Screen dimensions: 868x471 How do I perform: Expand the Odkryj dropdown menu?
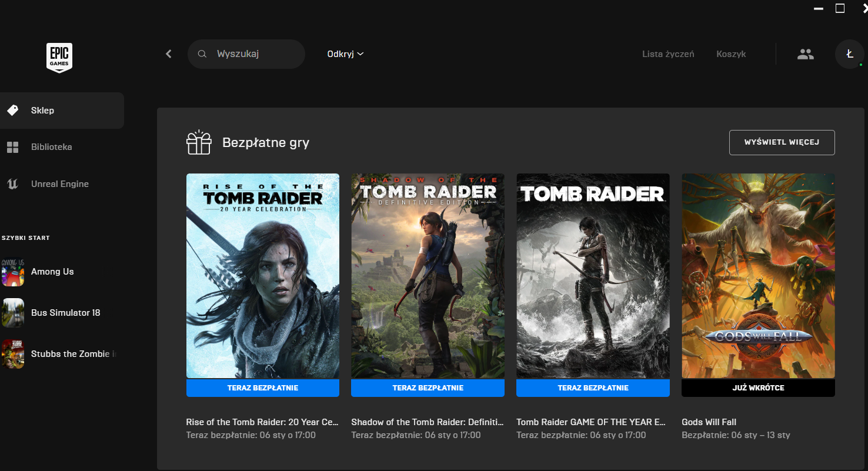pos(345,54)
